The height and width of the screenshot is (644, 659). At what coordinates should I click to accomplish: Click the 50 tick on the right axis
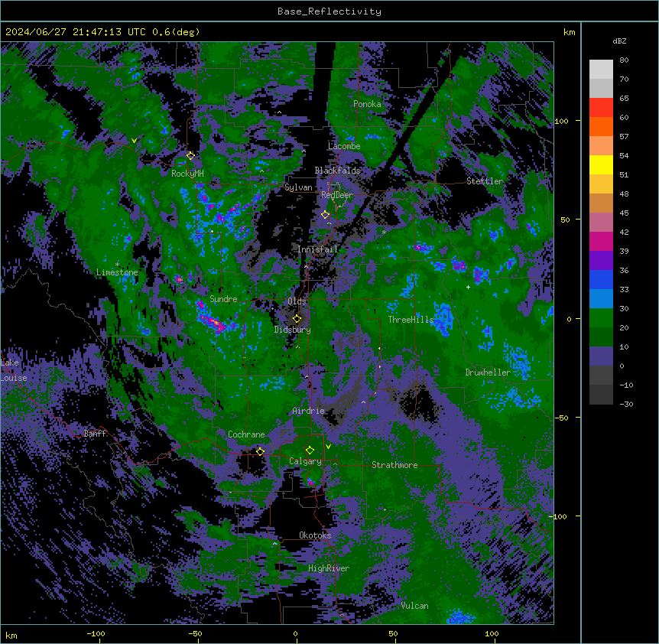pos(565,220)
